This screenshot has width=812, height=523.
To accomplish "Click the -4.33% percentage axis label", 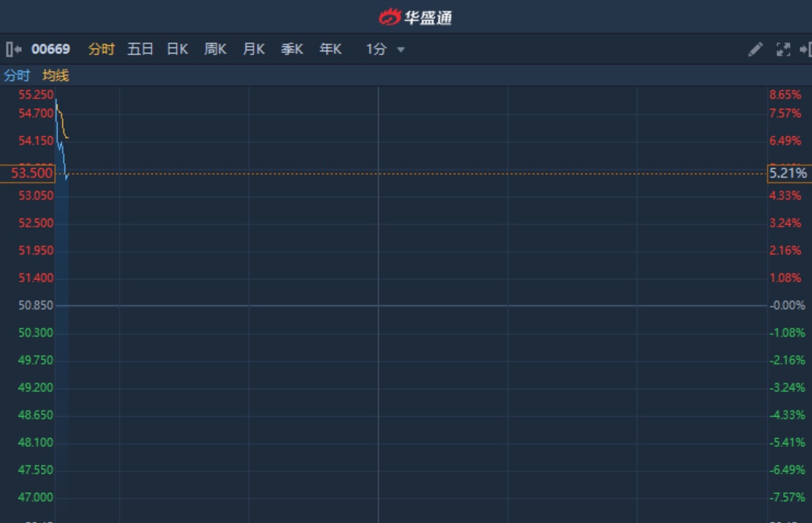I will [787, 415].
